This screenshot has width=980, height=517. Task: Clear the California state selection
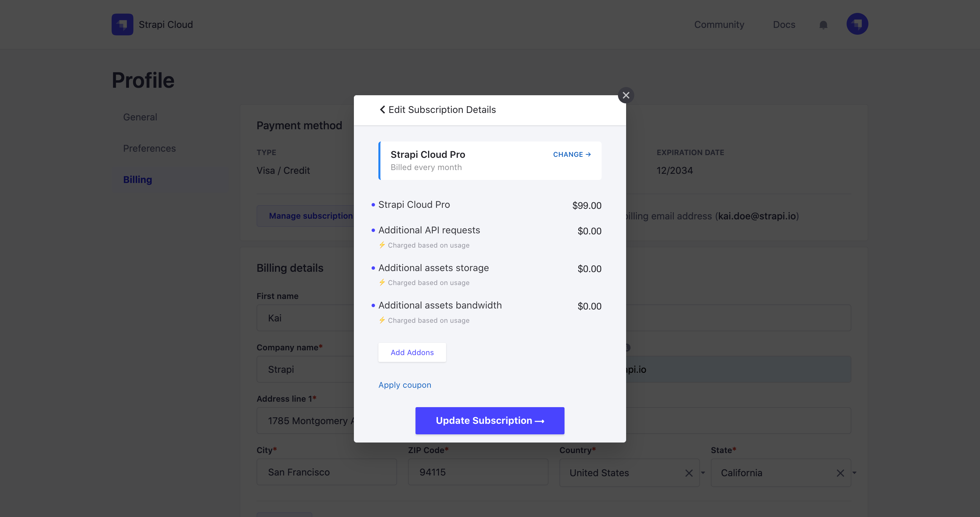click(840, 473)
